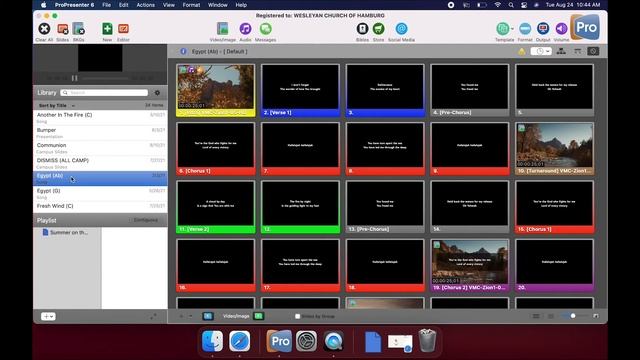Click the blue info icon beside Egypt (Ab)
Screen dimensions: 640x360
tap(183, 51)
